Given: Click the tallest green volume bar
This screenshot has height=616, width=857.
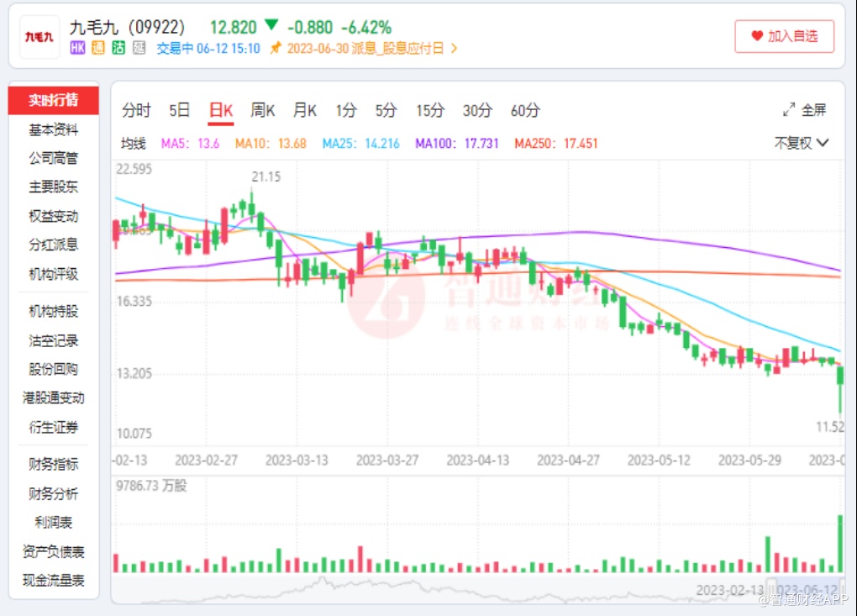Looking at the screenshot, I should [840, 544].
